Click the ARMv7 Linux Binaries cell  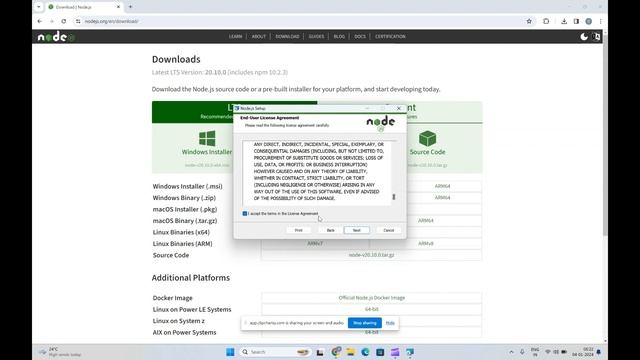point(315,244)
